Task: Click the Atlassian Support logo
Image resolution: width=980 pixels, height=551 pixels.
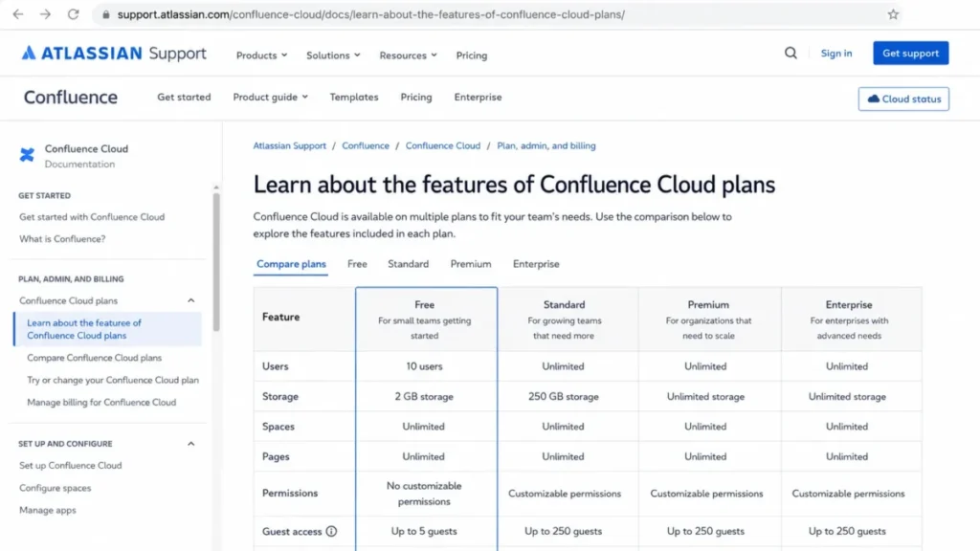Action: pos(114,54)
